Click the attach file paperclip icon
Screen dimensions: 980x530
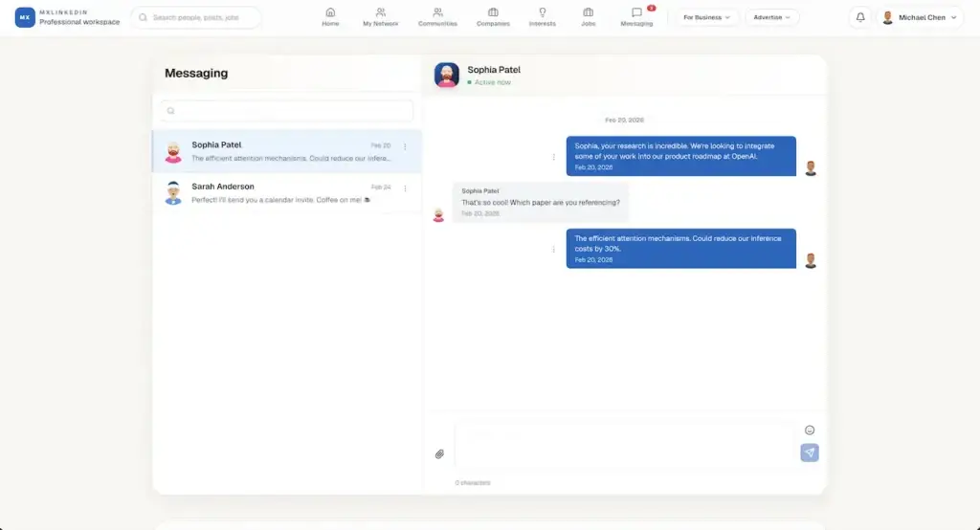click(439, 454)
